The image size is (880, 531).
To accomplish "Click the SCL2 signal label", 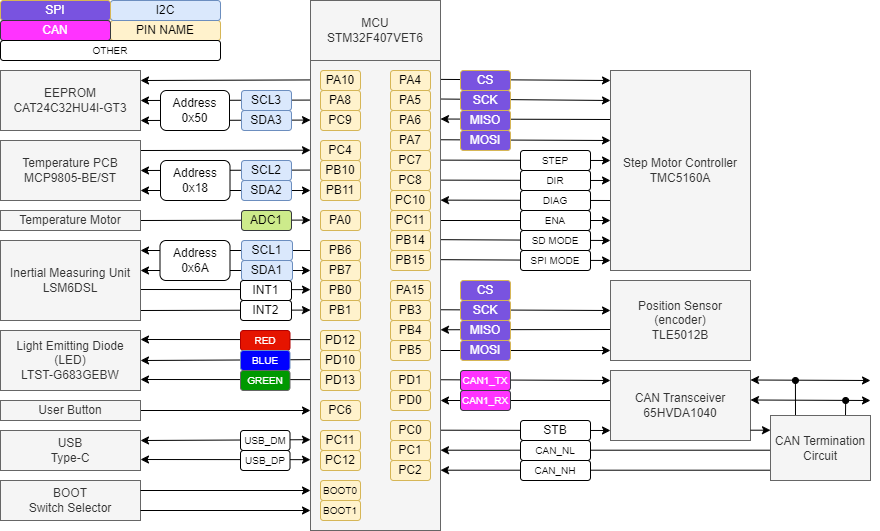I will (x=267, y=170).
